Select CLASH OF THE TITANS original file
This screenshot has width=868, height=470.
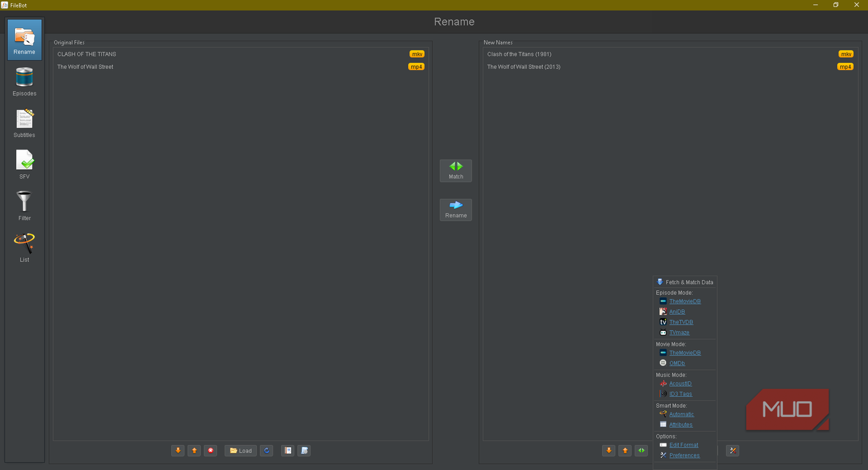[241, 54]
